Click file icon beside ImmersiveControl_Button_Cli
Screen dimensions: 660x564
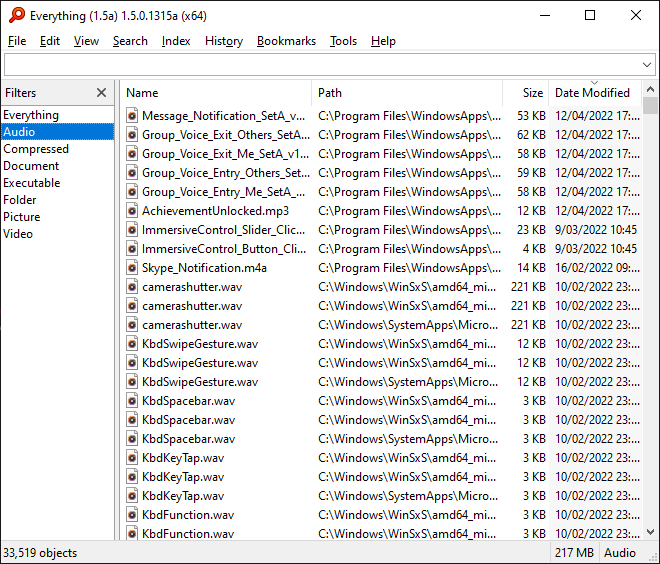pos(132,249)
